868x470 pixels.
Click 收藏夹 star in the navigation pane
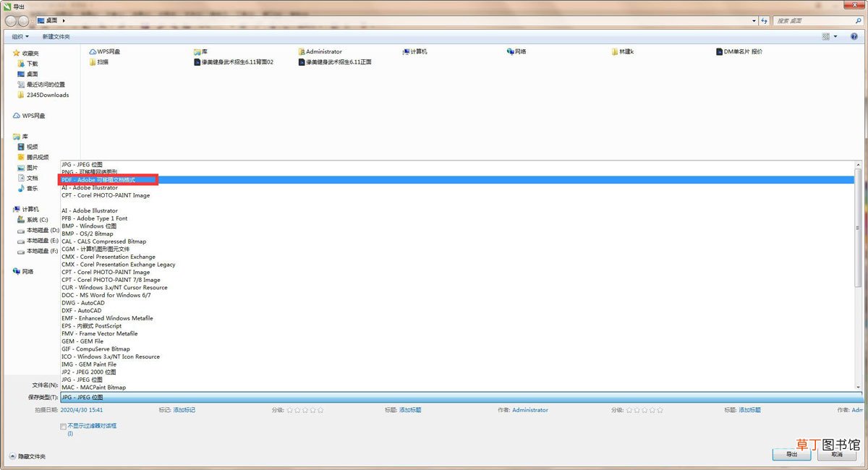coord(16,54)
